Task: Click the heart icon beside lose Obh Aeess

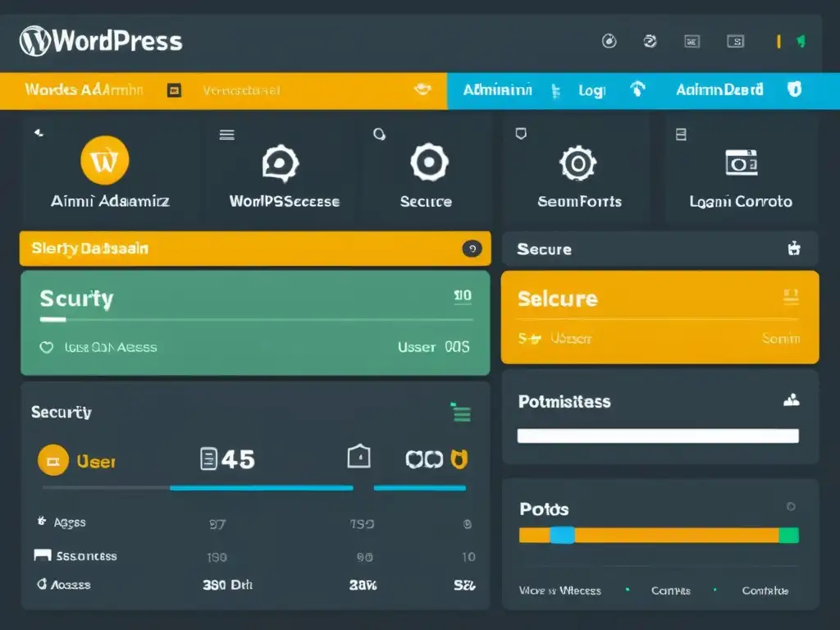Action: [x=47, y=348]
